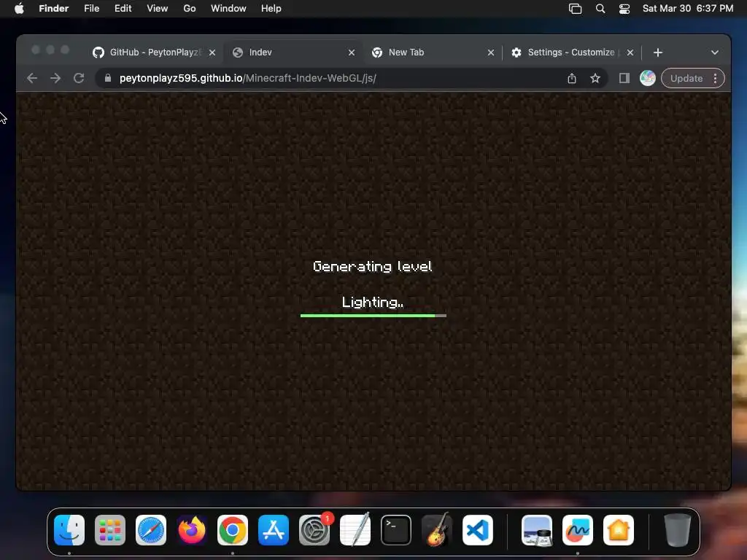Screen dimensions: 747x560
Task: Open a new browser tab
Action: [x=657, y=52]
